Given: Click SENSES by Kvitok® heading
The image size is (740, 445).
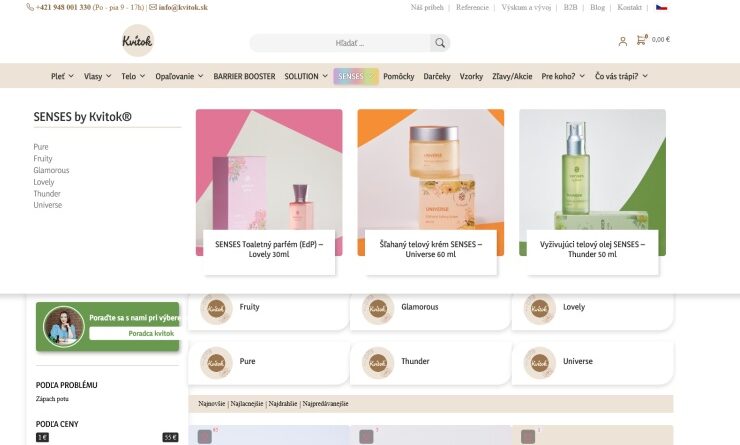Looking at the screenshot, I should pos(83,117).
